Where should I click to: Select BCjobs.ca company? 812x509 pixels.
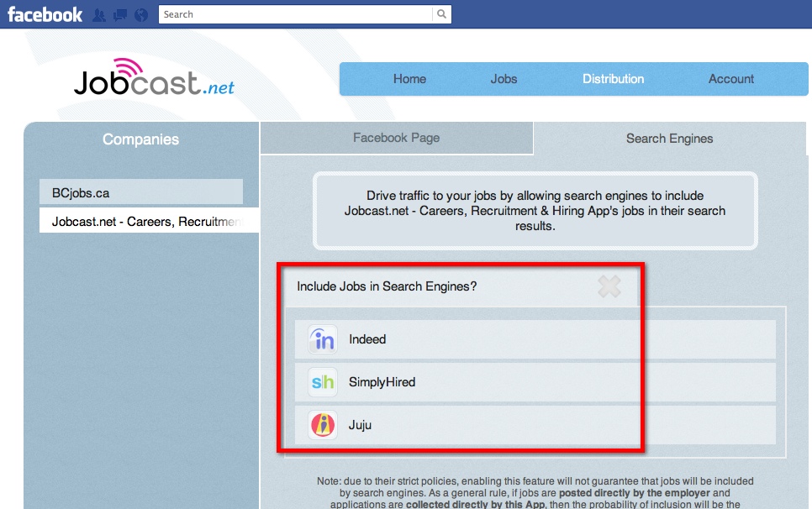[x=141, y=192]
